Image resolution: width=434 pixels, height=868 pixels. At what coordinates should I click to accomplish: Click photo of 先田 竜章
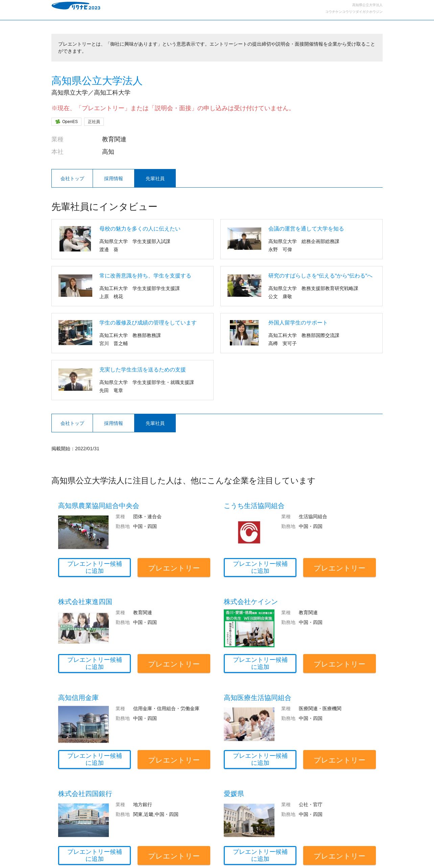[x=75, y=380]
